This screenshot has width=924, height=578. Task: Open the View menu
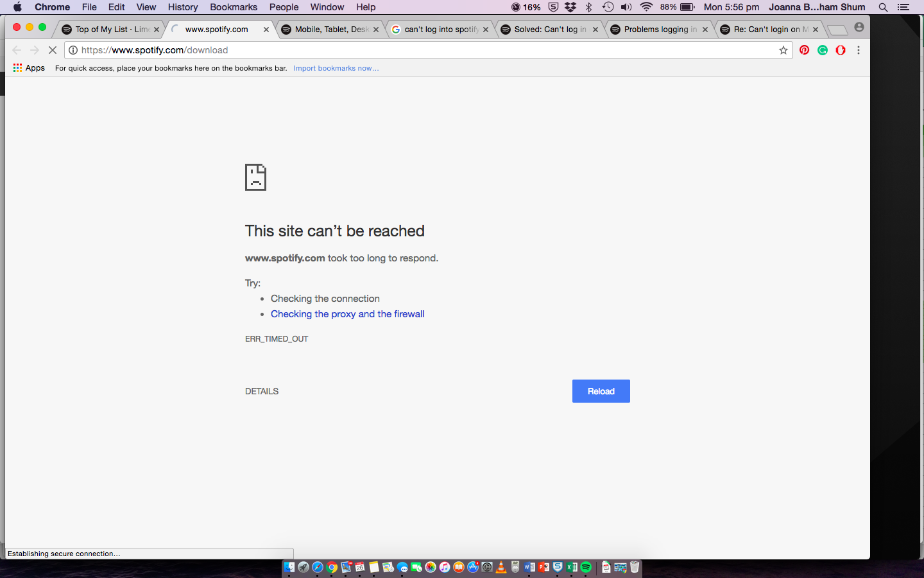pos(146,7)
